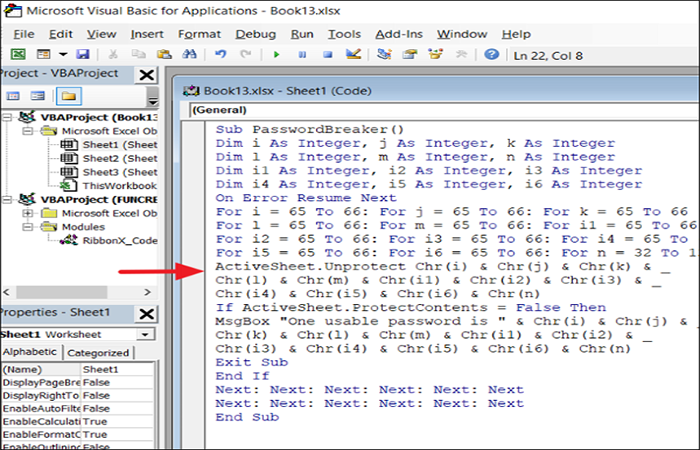Click the Undo arrow icon
700x450 pixels.
point(221,54)
